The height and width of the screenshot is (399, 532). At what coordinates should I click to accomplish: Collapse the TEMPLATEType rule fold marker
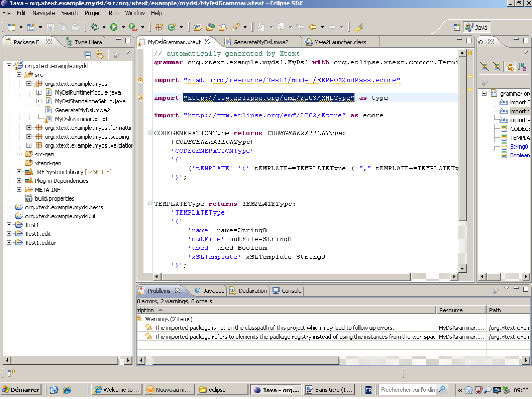click(x=150, y=203)
